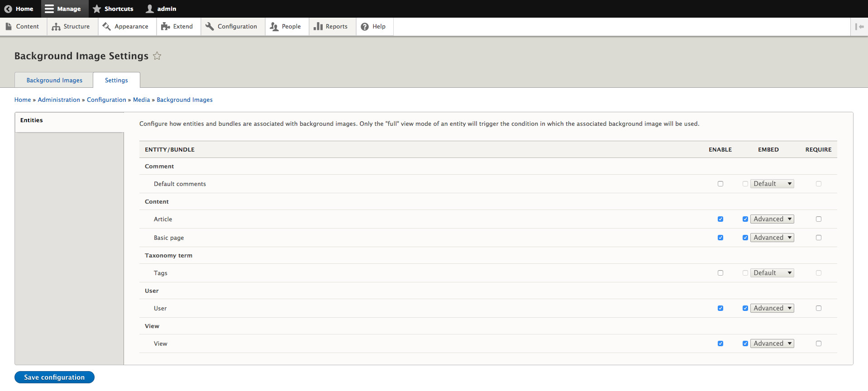This screenshot has height=391, width=868.
Task: Open the Manage menu in top bar
Action: click(x=63, y=9)
